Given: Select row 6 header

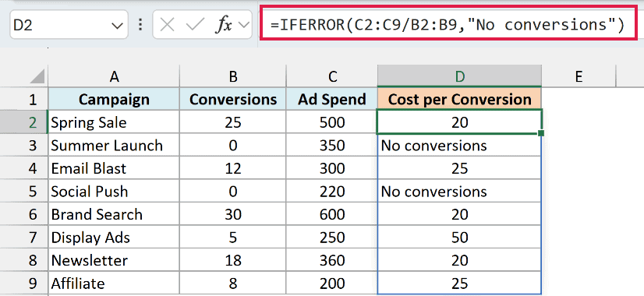Looking at the screenshot, I should [24, 214].
